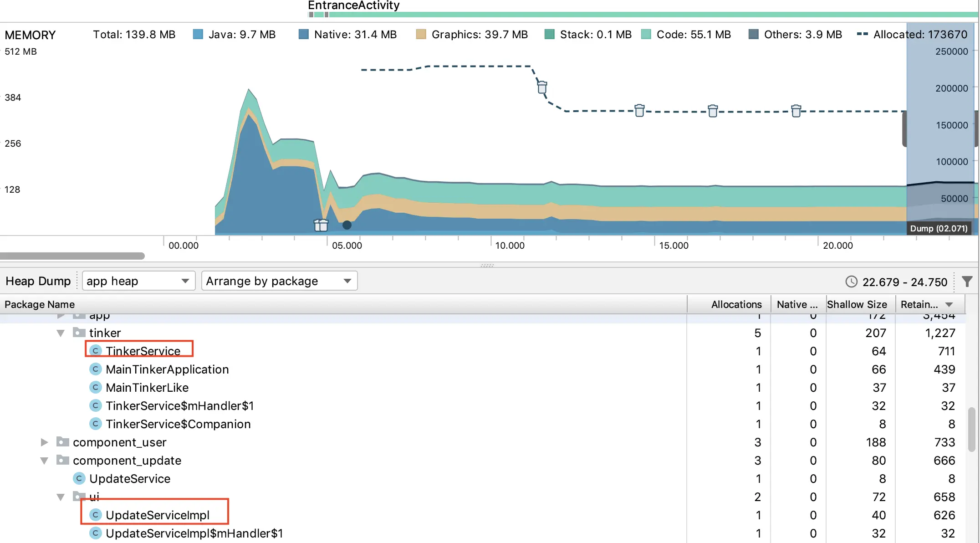
Task: Click the dark dot event marker near 05.000
Action: point(347,225)
